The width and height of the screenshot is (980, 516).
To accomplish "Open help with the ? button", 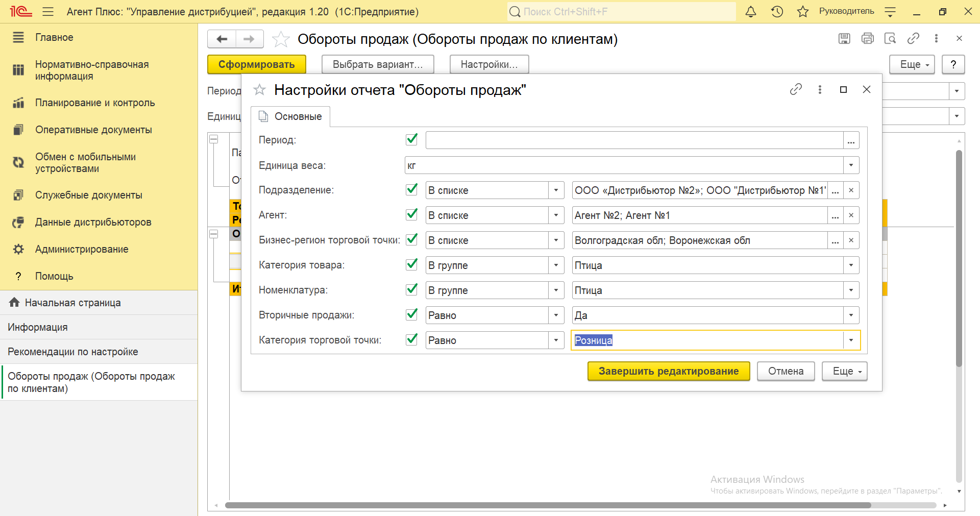I will coord(953,64).
